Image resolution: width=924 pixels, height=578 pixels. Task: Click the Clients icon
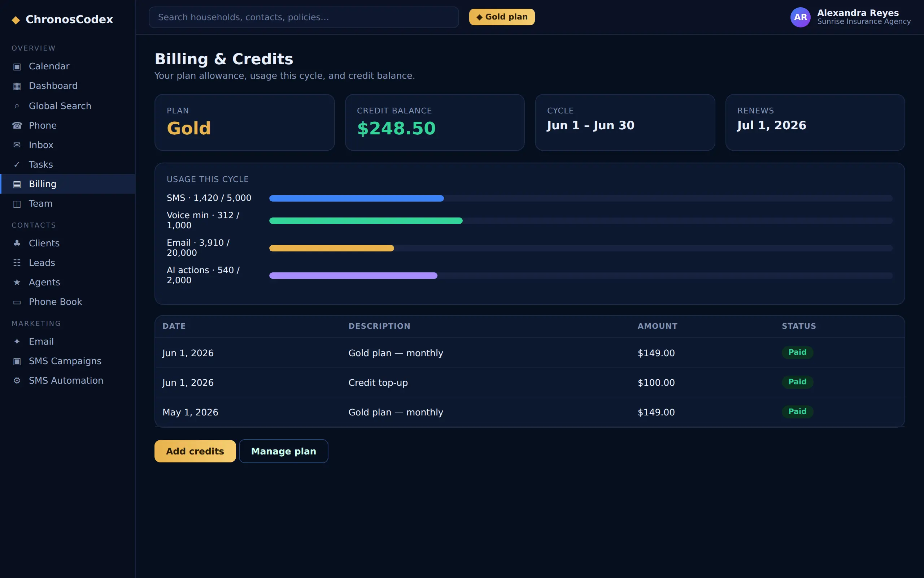[17, 243]
